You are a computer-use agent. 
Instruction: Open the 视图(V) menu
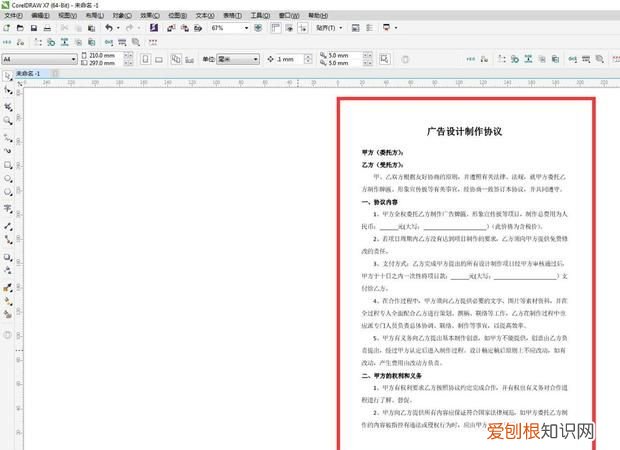(x=68, y=15)
